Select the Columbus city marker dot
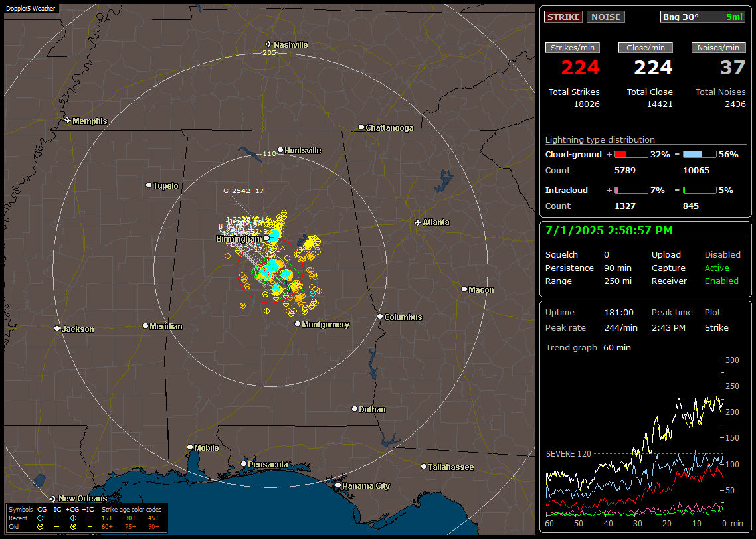 [x=380, y=317]
